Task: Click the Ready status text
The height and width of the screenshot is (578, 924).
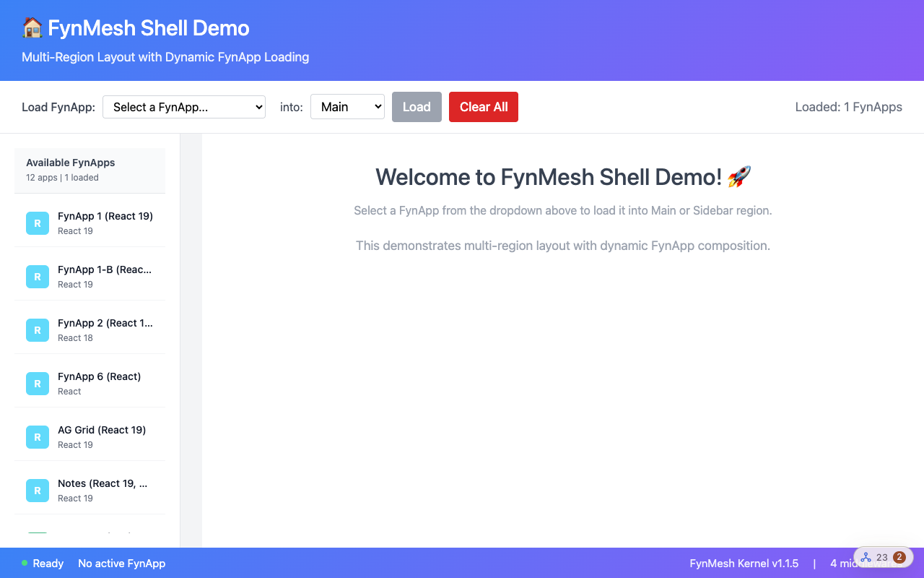Action: pyautogui.click(x=48, y=564)
